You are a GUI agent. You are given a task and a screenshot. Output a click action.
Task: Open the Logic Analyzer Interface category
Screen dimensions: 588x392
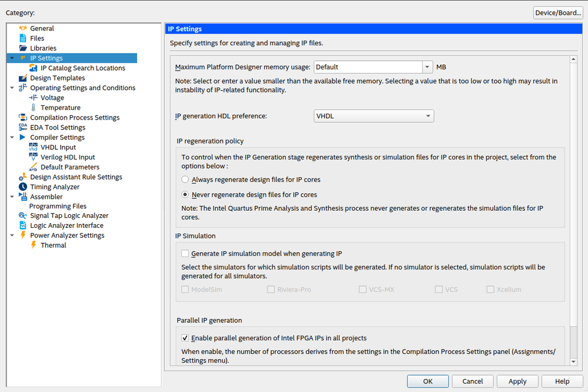tap(67, 225)
